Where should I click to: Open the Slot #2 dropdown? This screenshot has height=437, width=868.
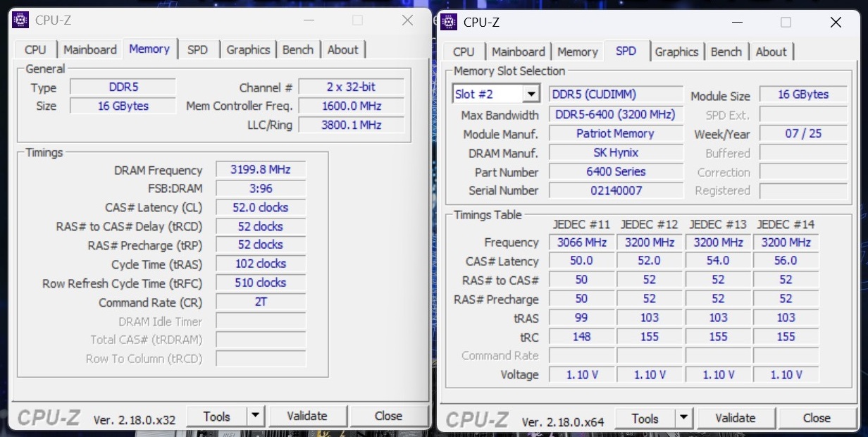(531, 94)
